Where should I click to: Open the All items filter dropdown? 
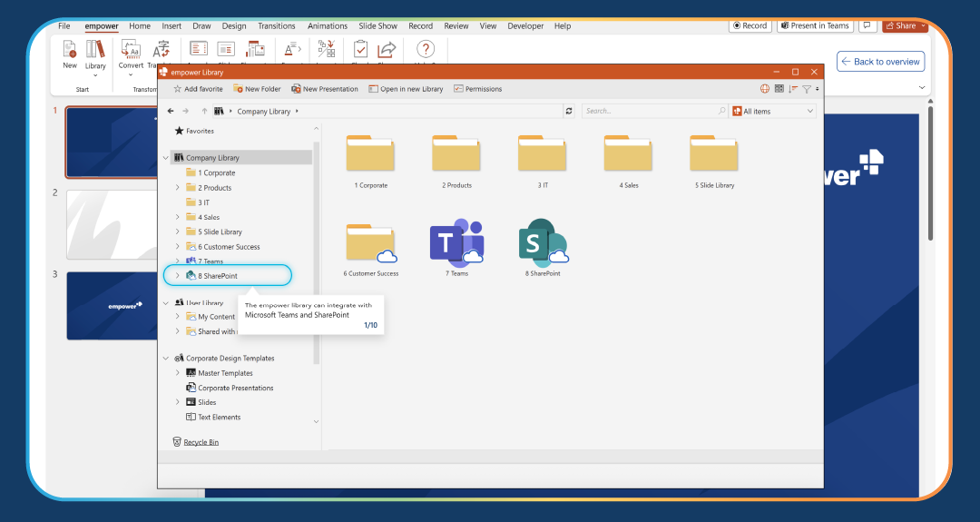(x=773, y=111)
